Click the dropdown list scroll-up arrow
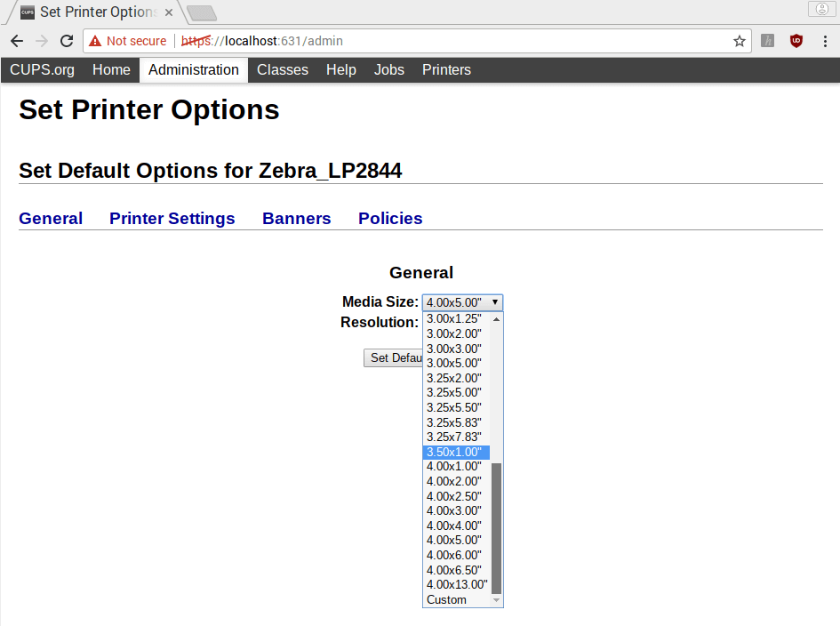Screen dimensions: 840x626 (497, 319)
